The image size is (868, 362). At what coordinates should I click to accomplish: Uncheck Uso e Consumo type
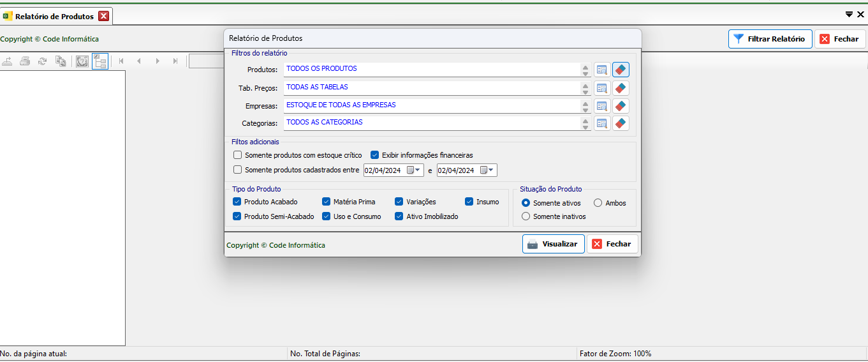pyautogui.click(x=327, y=216)
